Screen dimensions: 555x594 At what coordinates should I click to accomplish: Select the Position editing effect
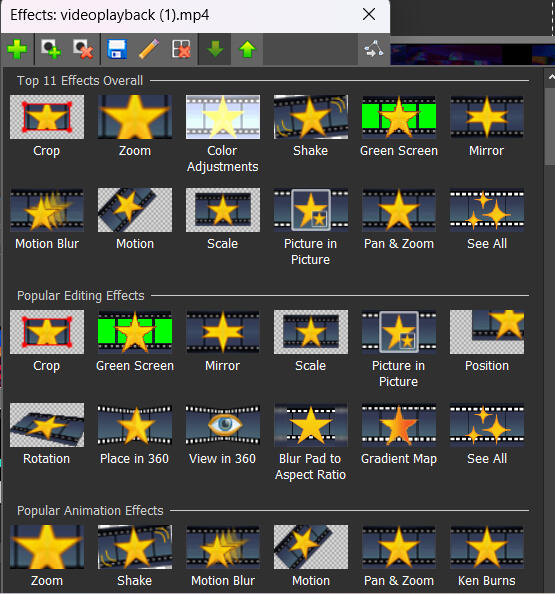pyautogui.click(x=487, y=341)
